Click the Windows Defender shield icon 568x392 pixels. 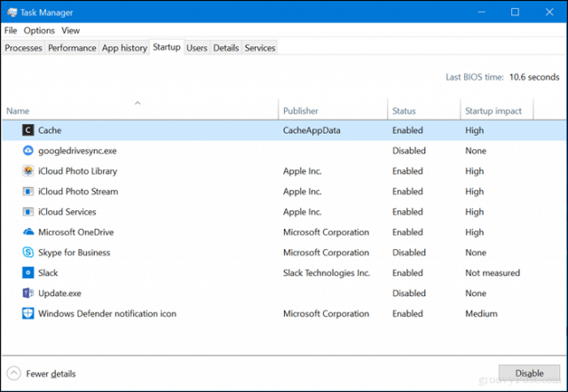[28, 313]
